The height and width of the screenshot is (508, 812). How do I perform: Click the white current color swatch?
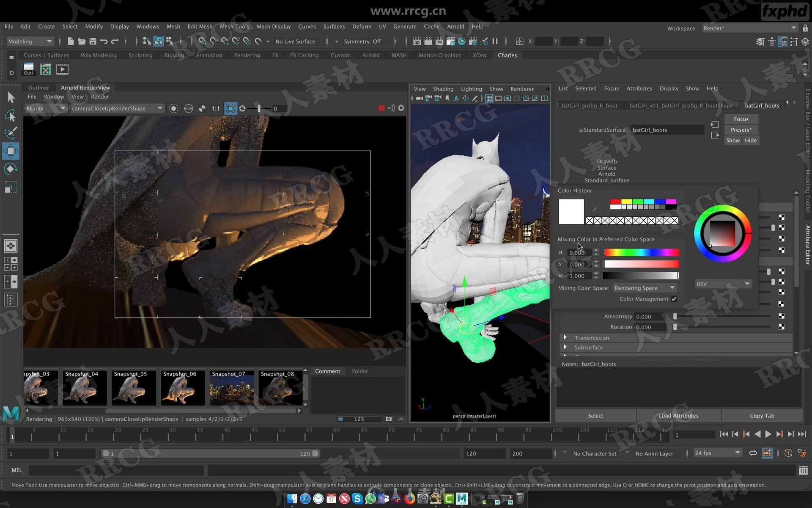click(x=571, y=212)
